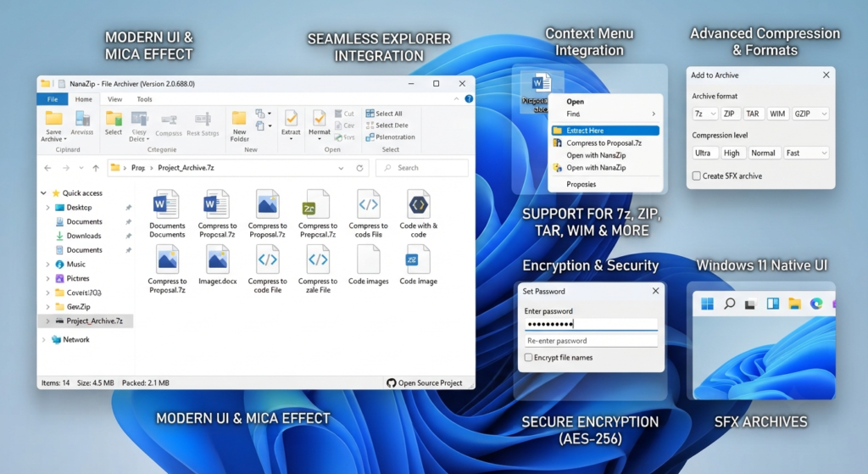Screen dimensions: 868x474
Task: Select the Compress to Prepcsal.7z file
Action: point(318,213)
